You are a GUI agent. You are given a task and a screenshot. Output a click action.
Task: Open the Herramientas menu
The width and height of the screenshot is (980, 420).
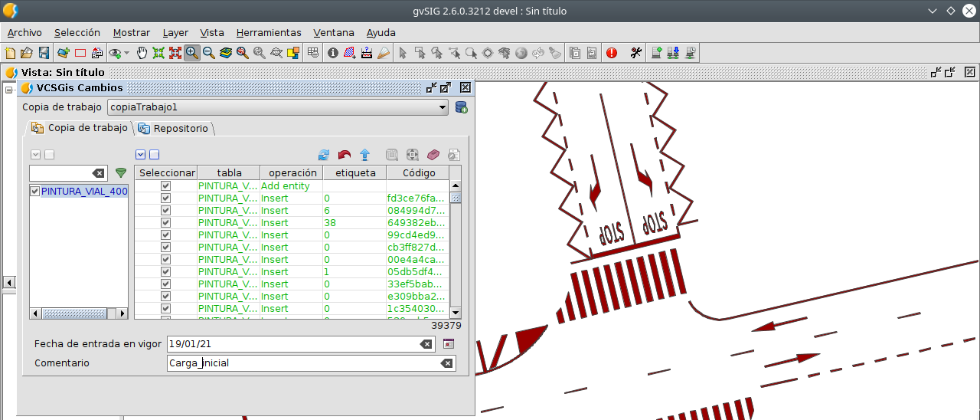pyautogui.click(x=269, y=33)
